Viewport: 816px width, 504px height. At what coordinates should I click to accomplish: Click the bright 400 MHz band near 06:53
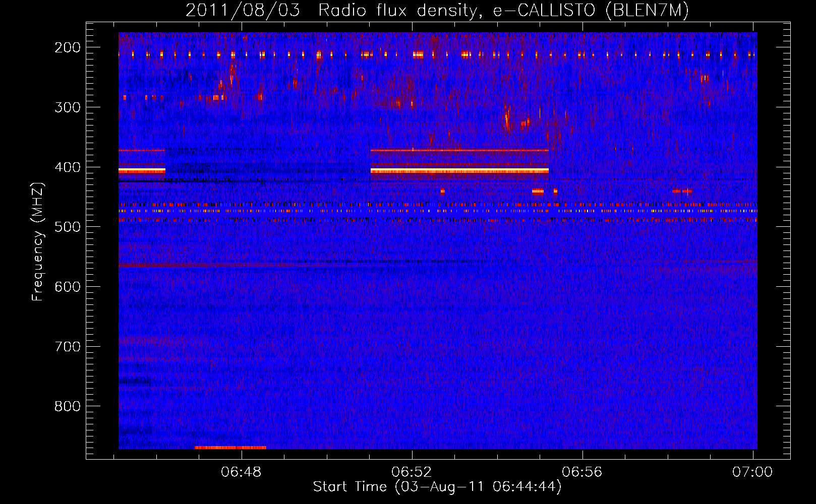coord(459,171)
